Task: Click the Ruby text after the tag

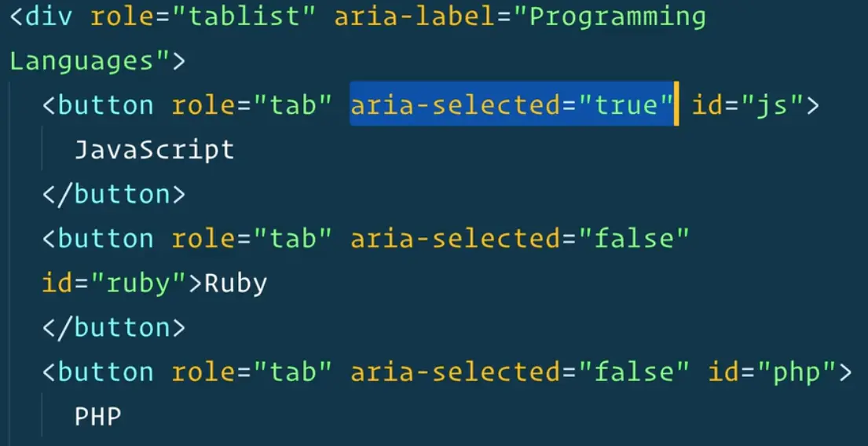Action: coord(236,283)
